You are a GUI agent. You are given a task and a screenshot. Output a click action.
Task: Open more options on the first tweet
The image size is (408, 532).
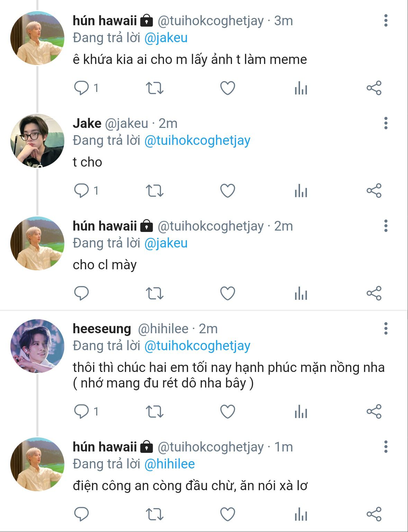[x=386, y=21]
